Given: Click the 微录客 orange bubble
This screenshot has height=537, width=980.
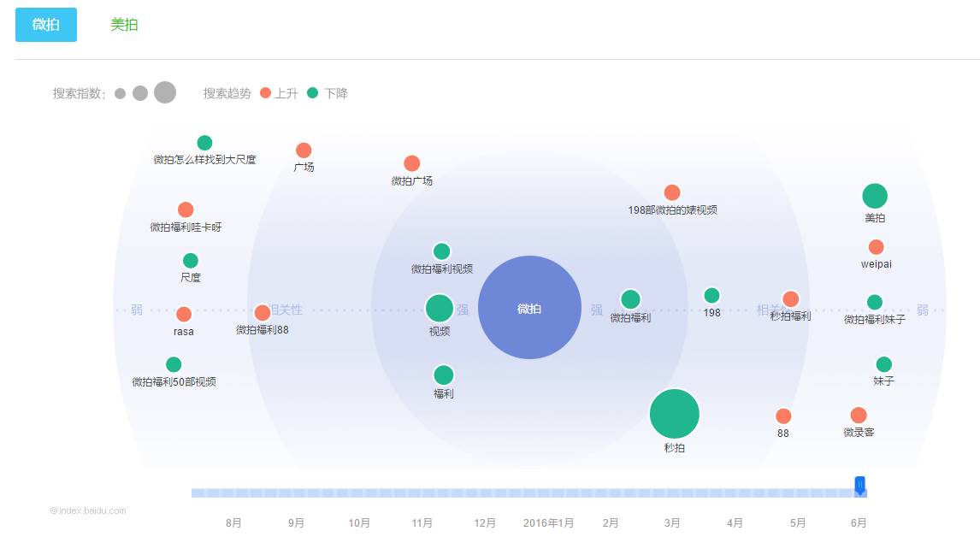Looking at the screenshot, I should click(x=859, y=416).
